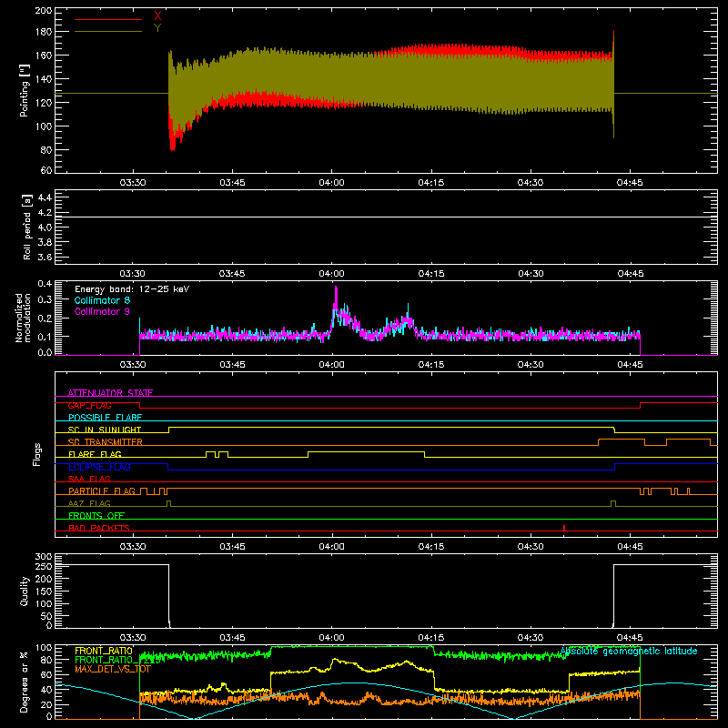Click 04:45 tick label under Quality plot

[630, 638]
